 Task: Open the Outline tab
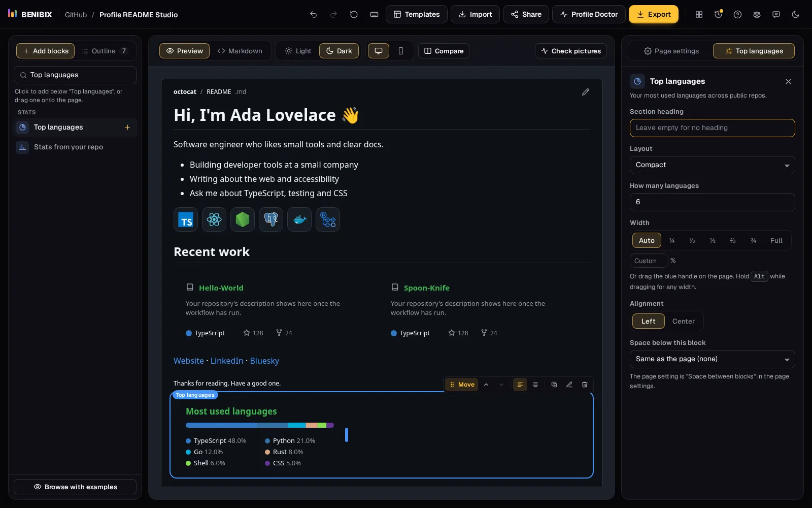(105, 51)
